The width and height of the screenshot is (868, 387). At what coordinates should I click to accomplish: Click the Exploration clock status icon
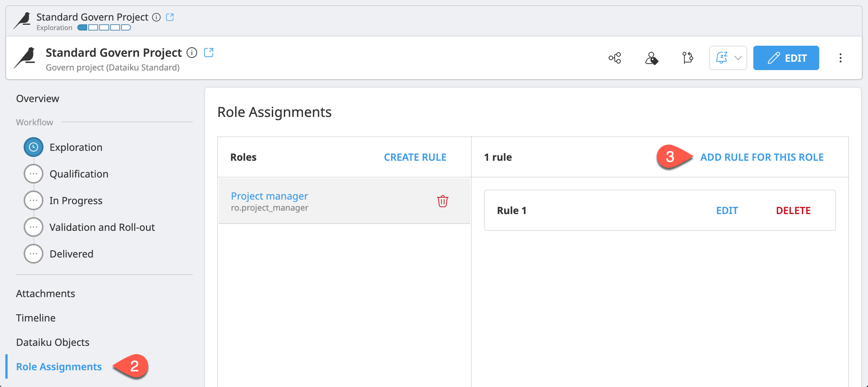click(34, 147)
